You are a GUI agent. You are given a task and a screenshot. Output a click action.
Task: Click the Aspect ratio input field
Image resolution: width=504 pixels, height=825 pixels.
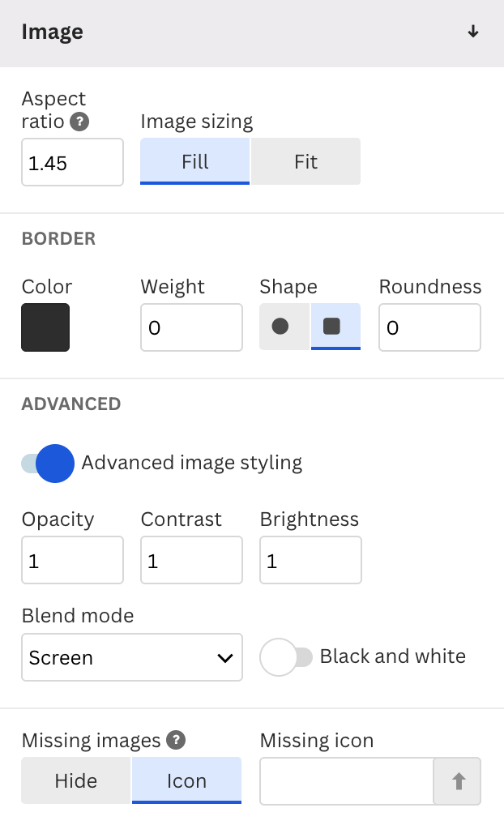click(73, 163)
